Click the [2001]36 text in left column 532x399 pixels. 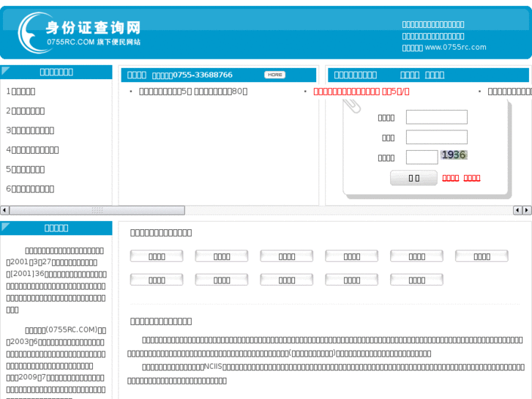tap(28, 274)
